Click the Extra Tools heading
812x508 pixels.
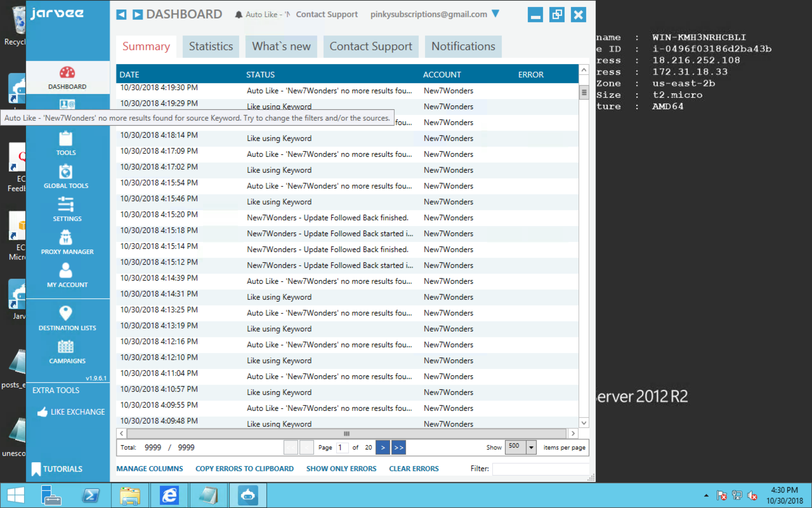tap(56, 390)
